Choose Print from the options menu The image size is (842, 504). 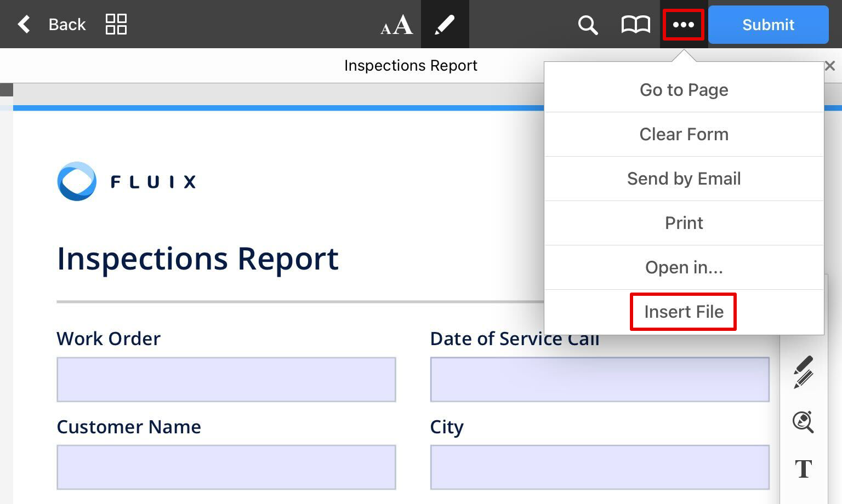(x=683, y=223)
